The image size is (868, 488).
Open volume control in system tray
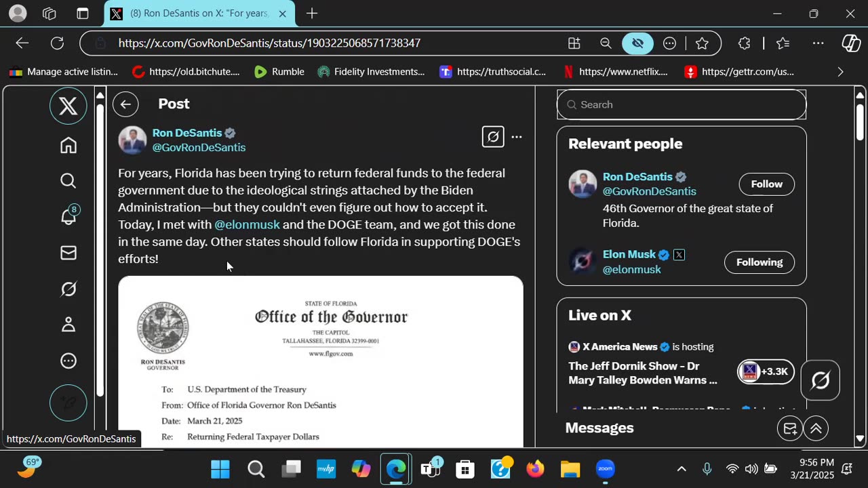click(x=751, y=469)
